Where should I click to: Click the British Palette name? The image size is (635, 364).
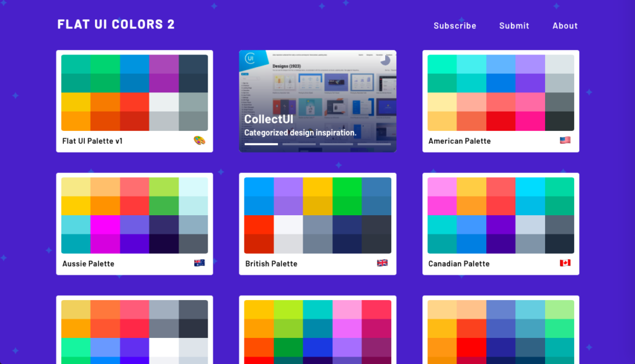coord(271,264)
